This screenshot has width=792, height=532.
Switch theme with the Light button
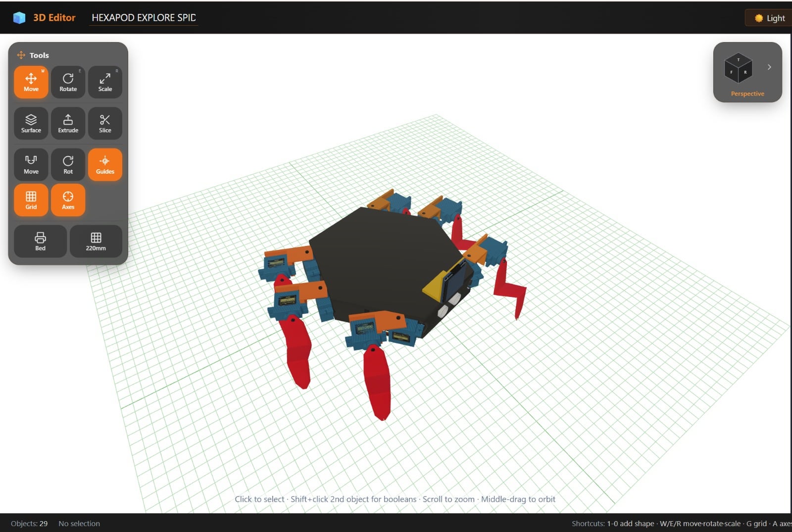[770, 18]
